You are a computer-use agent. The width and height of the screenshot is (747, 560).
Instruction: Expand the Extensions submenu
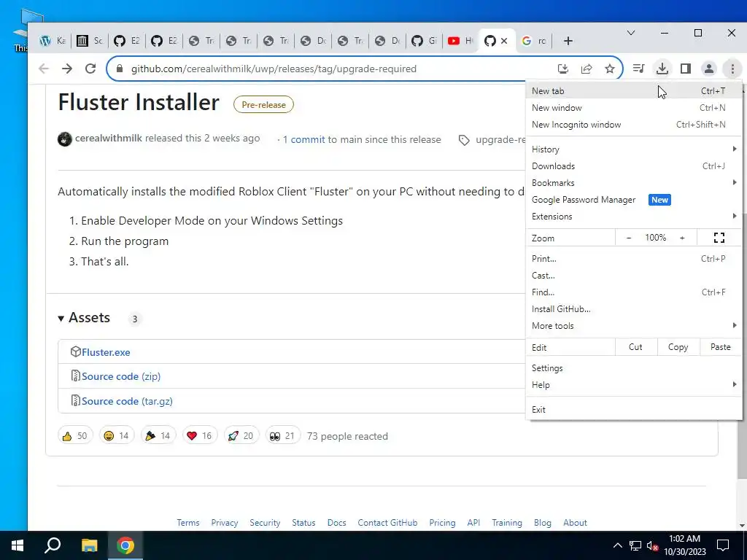point(634,216)
